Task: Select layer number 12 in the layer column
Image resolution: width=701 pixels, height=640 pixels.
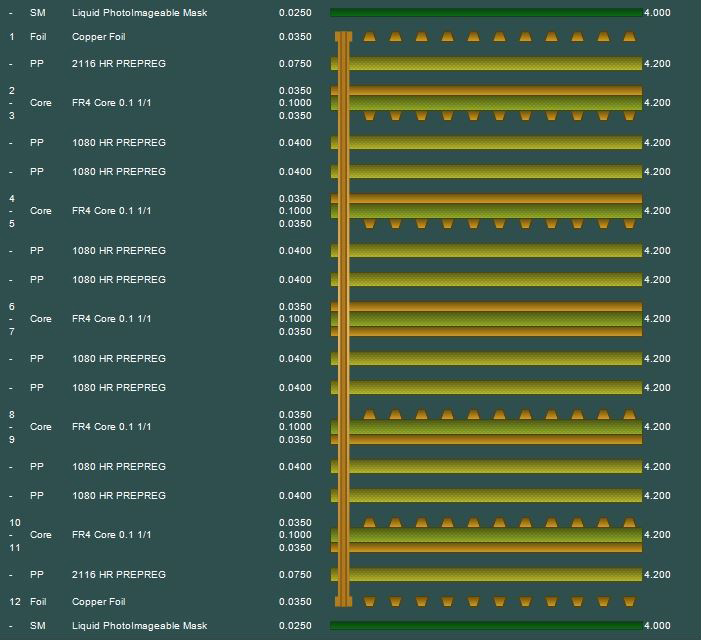Action: click(15, 602)
